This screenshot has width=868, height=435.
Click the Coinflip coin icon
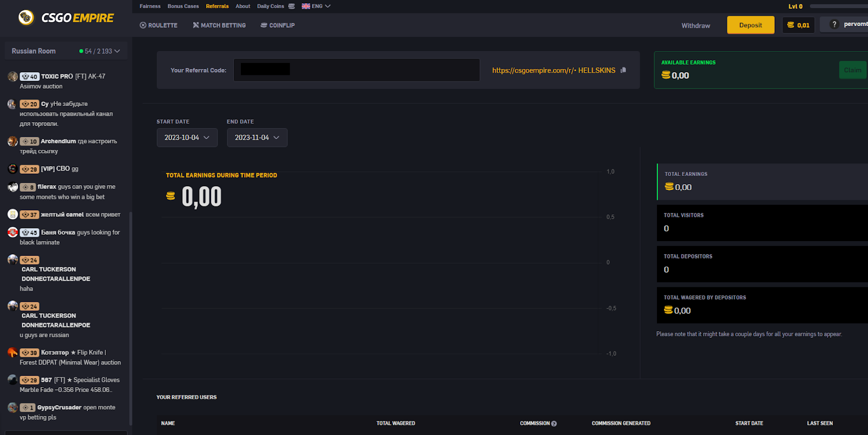point(264,26)
